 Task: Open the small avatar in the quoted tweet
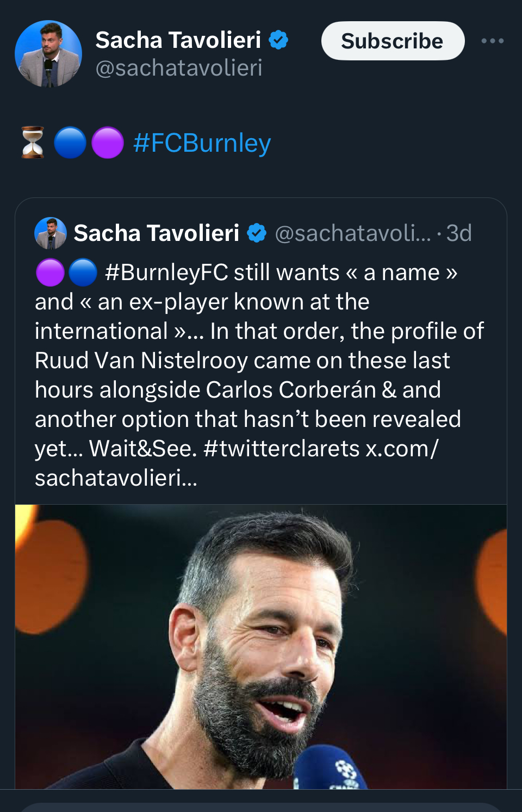tap(51, 233)
